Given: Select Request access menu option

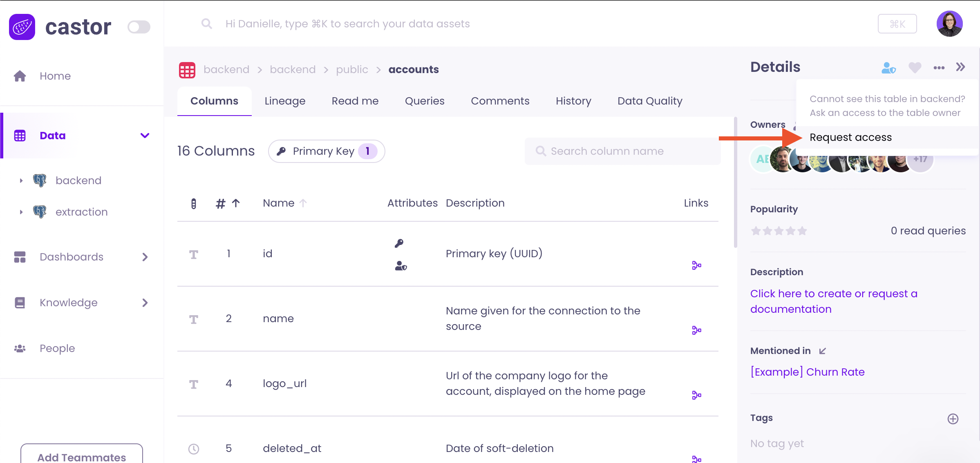Looking at the screenshot, I should [850, 138].
